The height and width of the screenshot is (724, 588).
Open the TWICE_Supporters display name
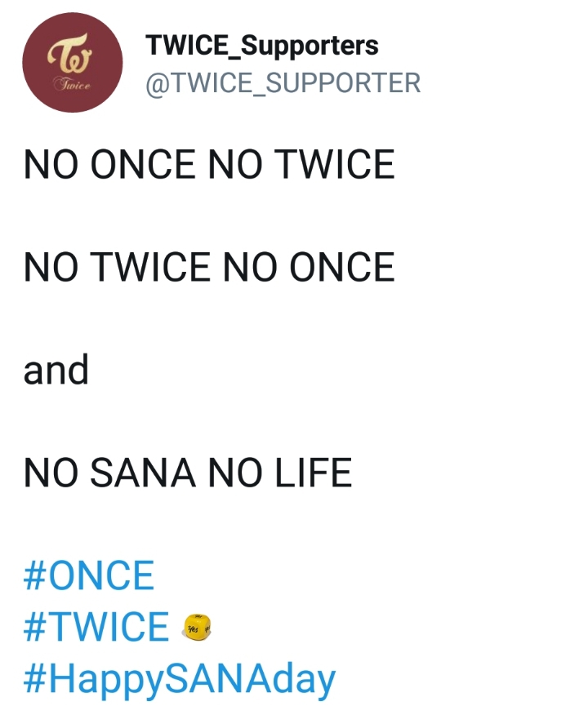click(x=261, y=46)
